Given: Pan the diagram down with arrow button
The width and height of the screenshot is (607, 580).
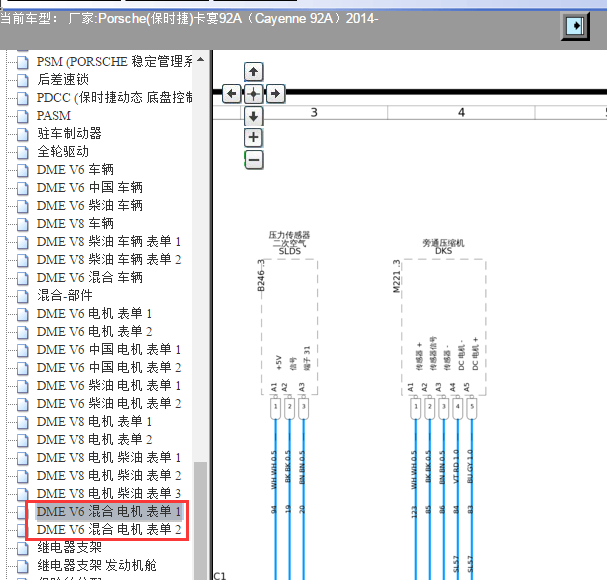Looking at the screenshot, I should tap(254, 116).
